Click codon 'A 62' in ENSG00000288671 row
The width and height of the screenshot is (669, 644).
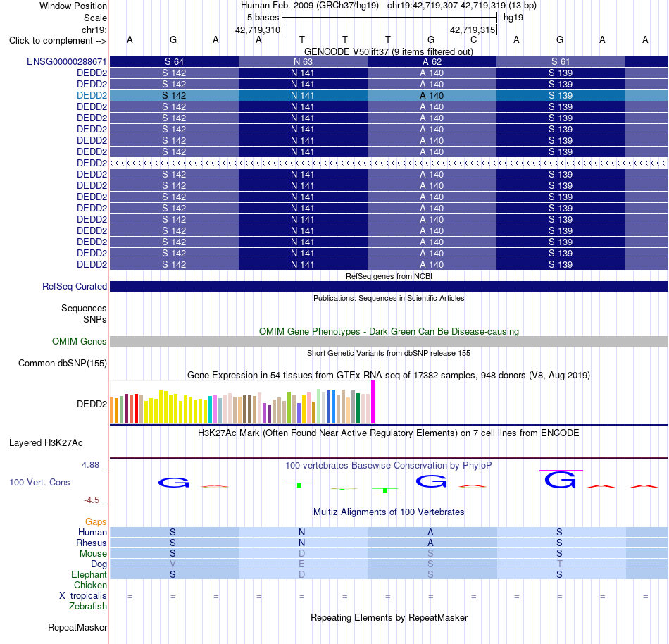coord(432,61)
